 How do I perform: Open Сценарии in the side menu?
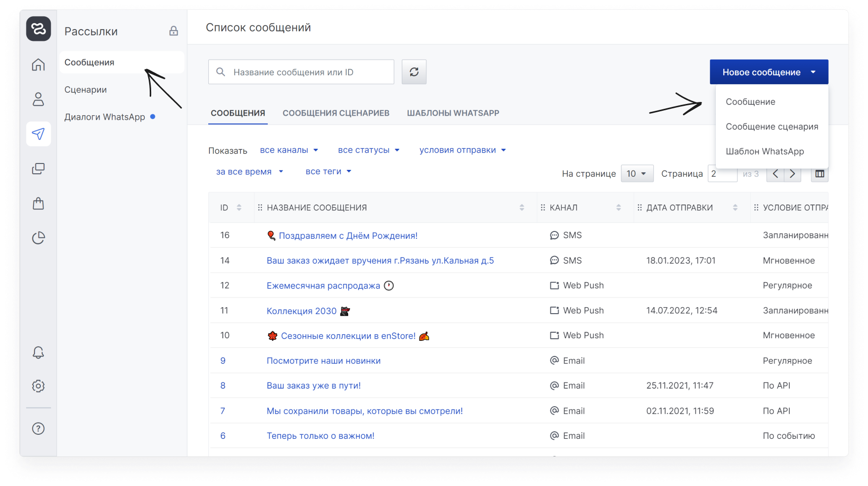click(86, 90)
